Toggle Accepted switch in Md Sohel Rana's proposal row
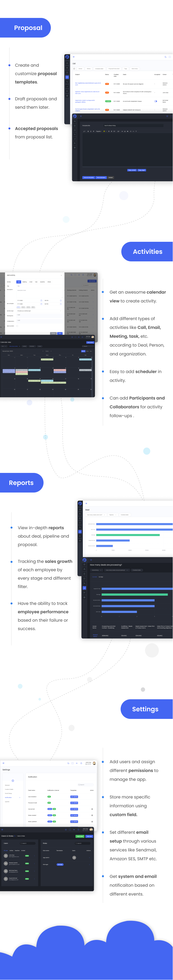 click(x=156, y=101)
